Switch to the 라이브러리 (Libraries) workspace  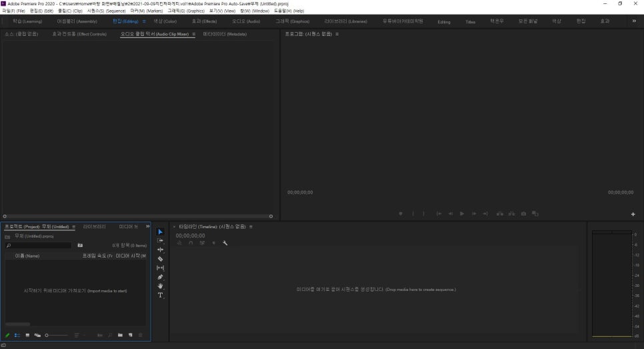346,21
